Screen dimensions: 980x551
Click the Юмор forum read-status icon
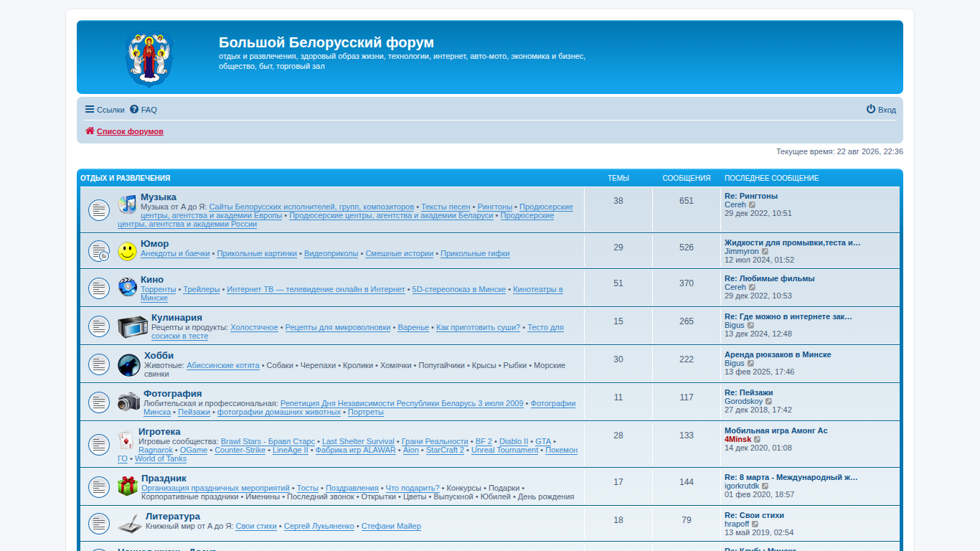point(99,251)
